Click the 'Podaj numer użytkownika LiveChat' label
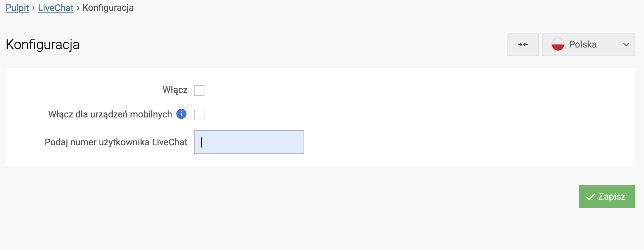 coord(116,142)
